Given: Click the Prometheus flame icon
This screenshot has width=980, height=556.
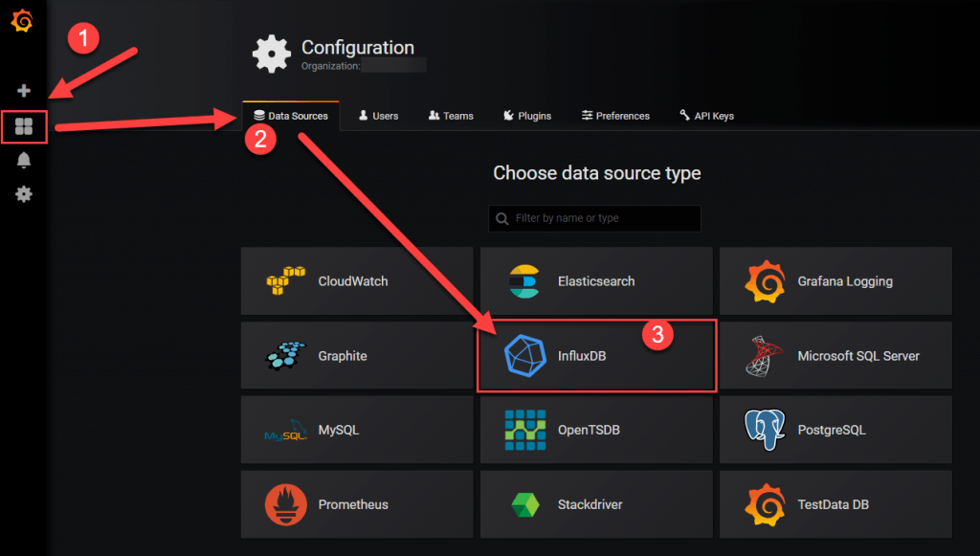Looking at the screenshot, I should 285,504.
